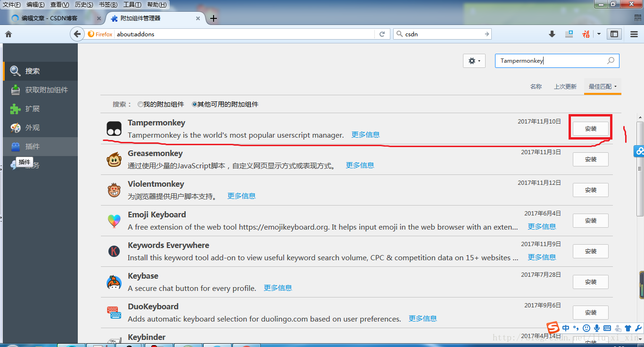Open More Info link for Violentmonkey
Viewport: 644px width, 347px height.
click(241, 196)
